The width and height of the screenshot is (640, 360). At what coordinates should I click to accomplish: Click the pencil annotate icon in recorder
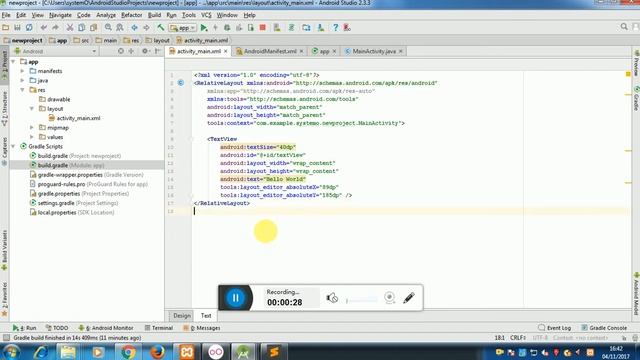tap(409, 298)
